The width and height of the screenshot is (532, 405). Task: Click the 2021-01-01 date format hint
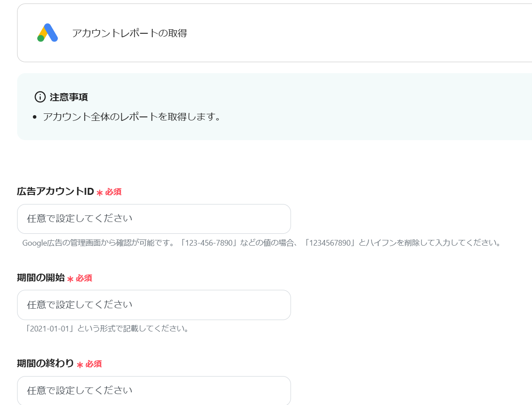pos(108,328)
